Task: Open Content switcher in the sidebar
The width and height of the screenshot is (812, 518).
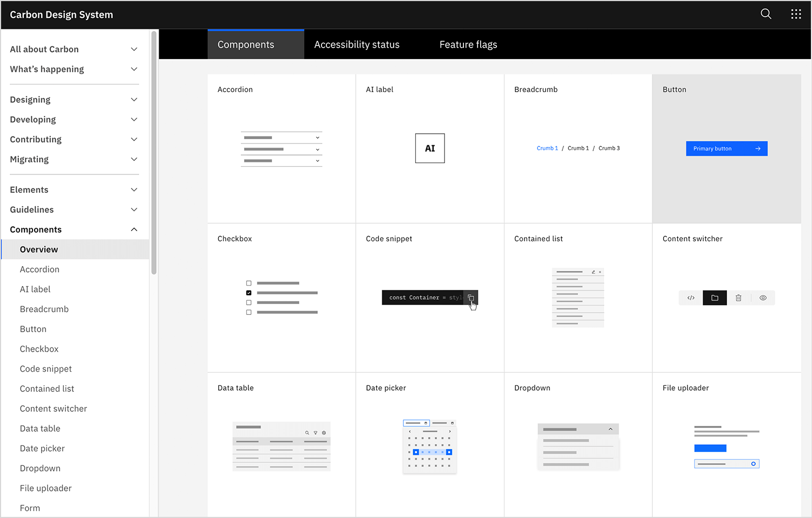Action: click(54, 409)
